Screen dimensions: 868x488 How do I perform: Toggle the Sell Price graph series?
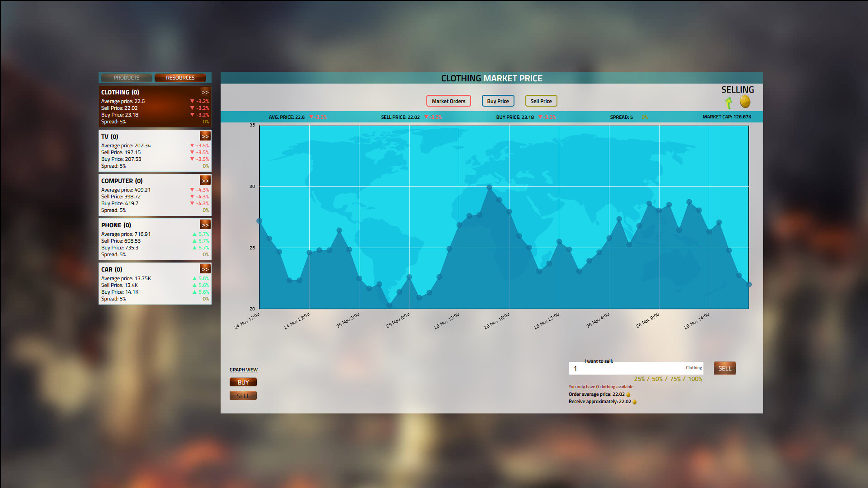coord(541,101)
